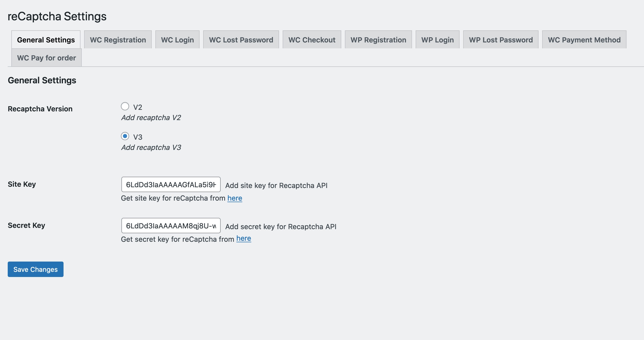Click the V3 option label text
This screenshot has width=644, height=340.
click(138, 137)
